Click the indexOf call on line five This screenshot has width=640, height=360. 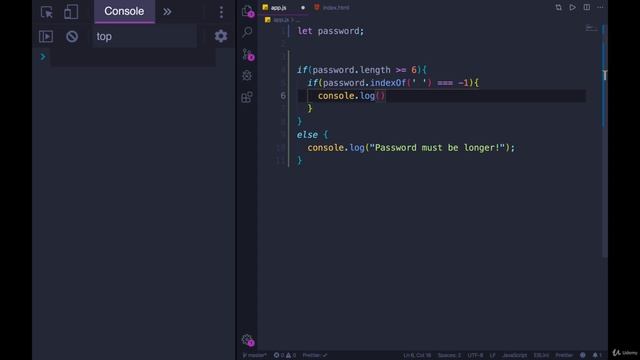[388, 83]
